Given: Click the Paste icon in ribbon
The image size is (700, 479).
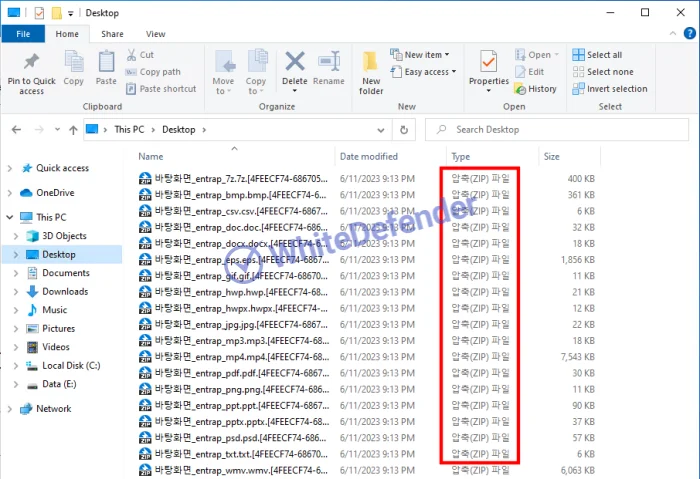Looking at the screenshot, I should tap(106, 63).
